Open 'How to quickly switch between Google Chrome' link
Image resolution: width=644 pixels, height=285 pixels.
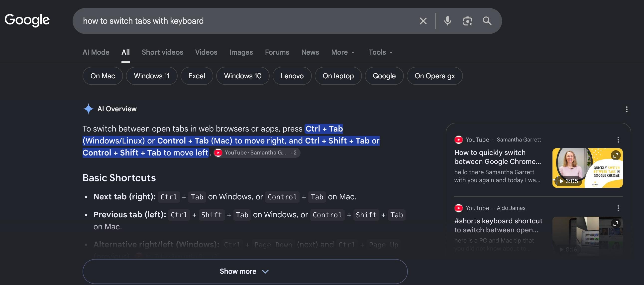click(x=498, y=157)
